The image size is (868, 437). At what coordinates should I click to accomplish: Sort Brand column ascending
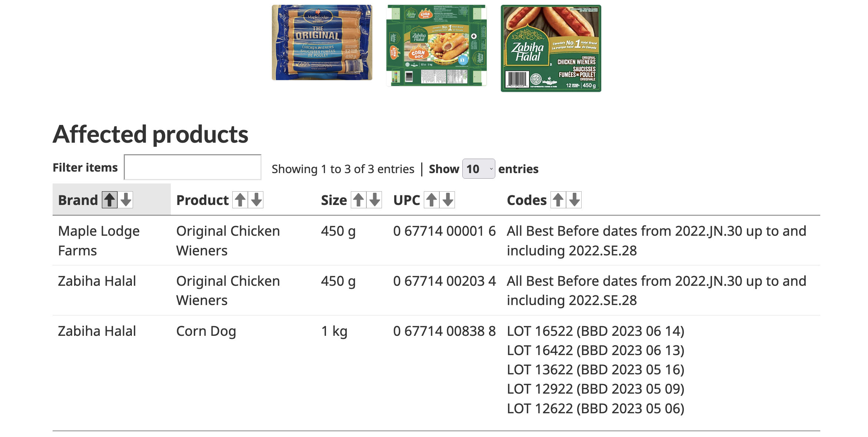110,200
